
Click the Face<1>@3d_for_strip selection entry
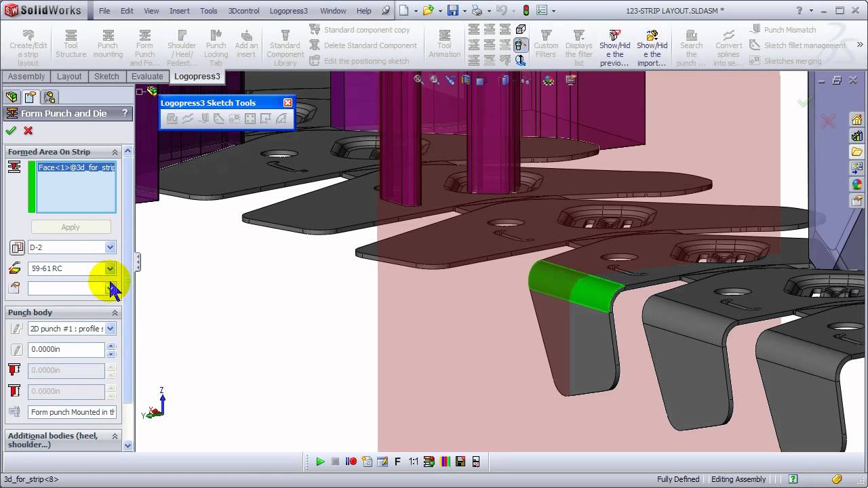pos(77,167)
